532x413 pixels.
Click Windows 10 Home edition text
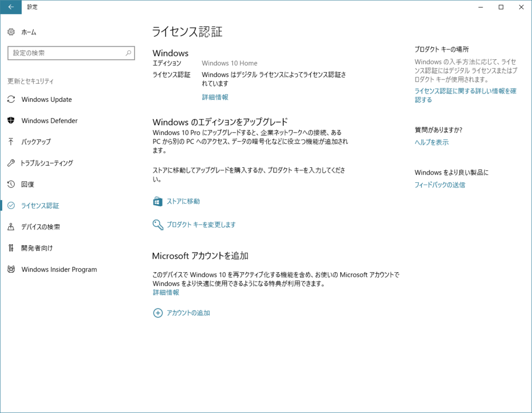click(229, 63)
